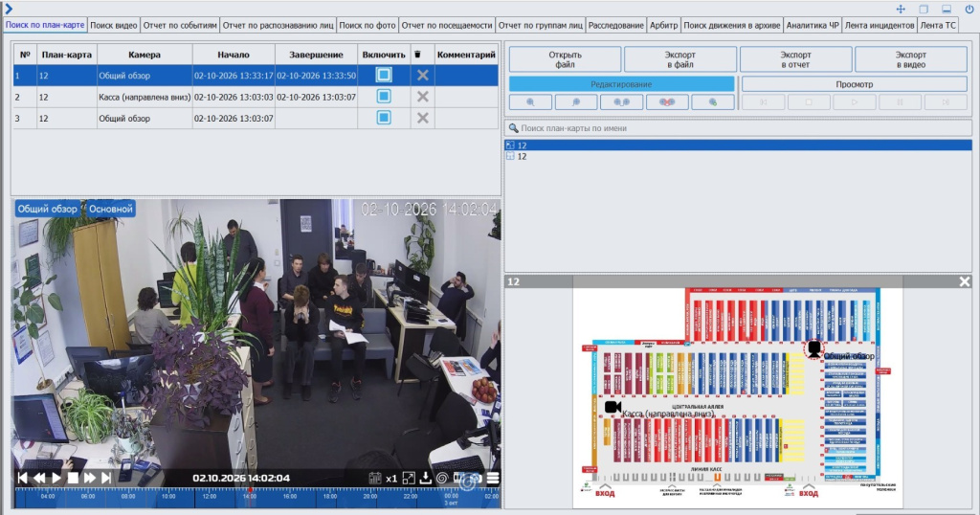The height and width of the screenshot is (515, 980).
Task: Click the play button under Просмотр
Action: pos(855,101)
